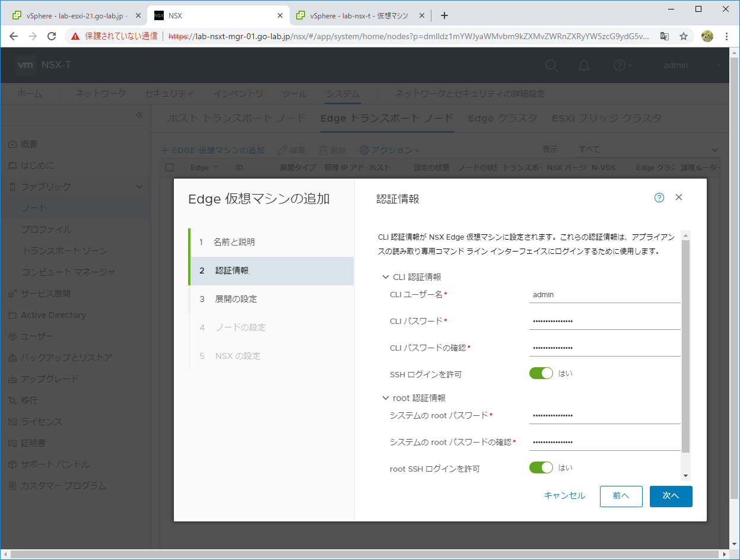Click the CLI ユーザー名 input field
Viewport: 740px width, 560px height.
coord(605,295)
